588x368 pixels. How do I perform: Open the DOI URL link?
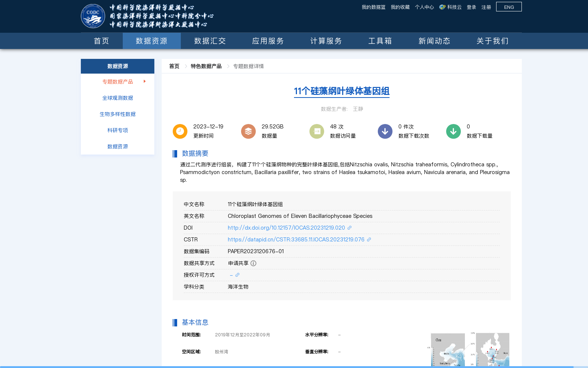(286, 228)
